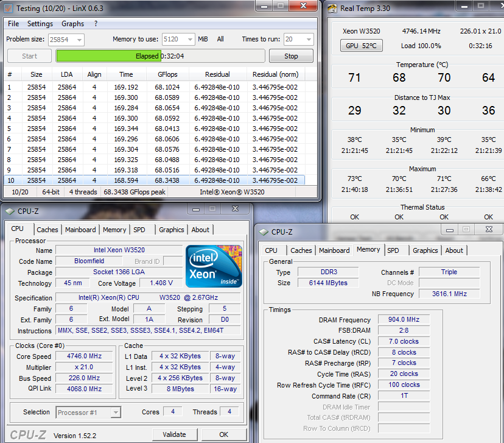Click the elapsed time progress bar
The width and height of the screenshot is (504, 443).
pyautogui.click(x=161, y=56)
